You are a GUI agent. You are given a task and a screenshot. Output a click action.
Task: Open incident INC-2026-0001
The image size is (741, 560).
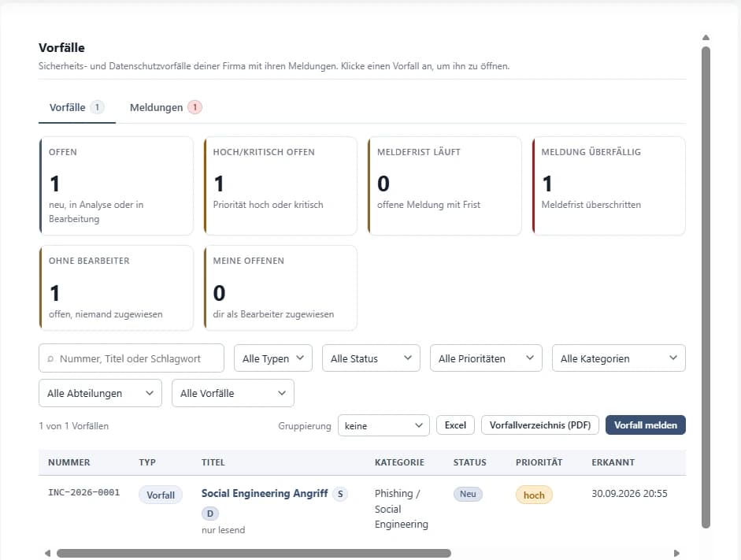point(84,492)
